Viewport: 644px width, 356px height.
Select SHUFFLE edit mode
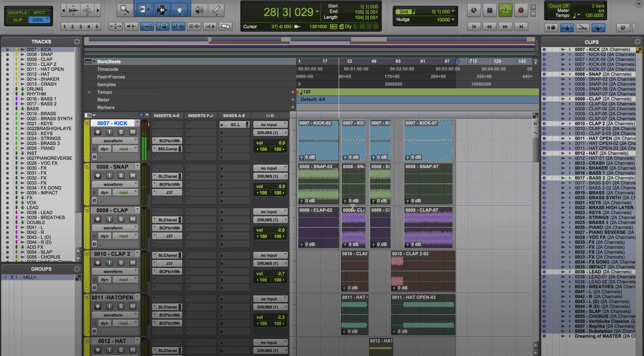17,13
